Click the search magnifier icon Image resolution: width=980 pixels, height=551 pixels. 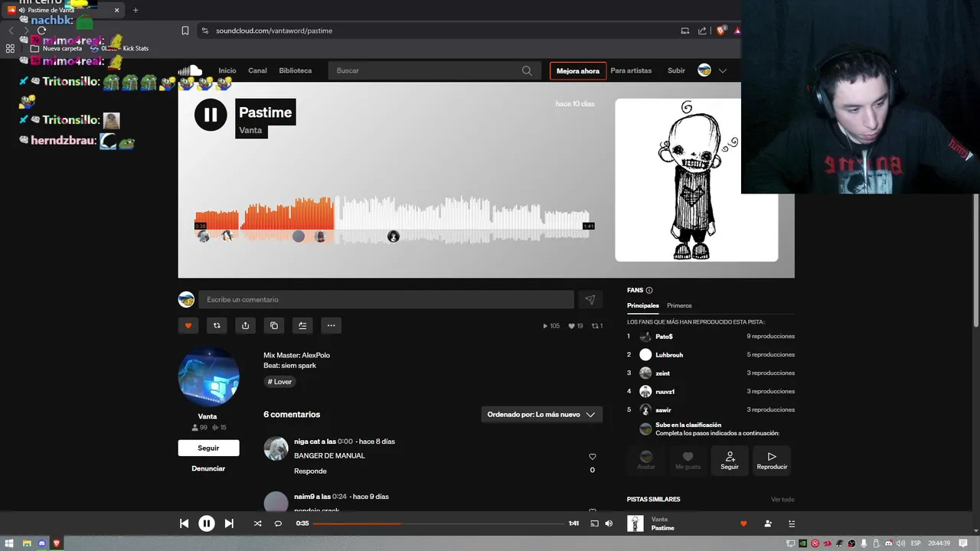[x=527, y=70]
